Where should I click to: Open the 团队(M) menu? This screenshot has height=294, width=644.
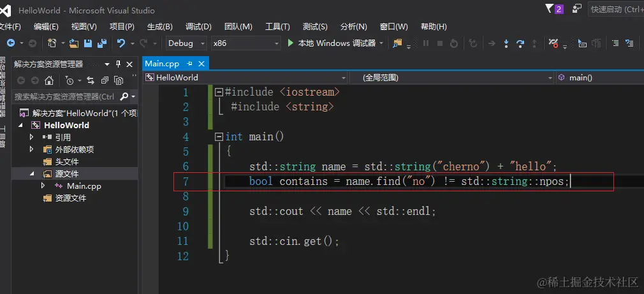pos(238,27)
